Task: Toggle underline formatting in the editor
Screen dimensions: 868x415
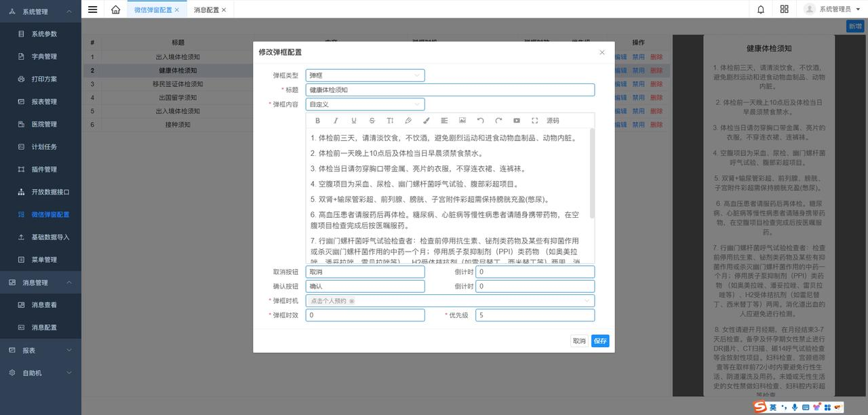Action: [x=353, y=121]
